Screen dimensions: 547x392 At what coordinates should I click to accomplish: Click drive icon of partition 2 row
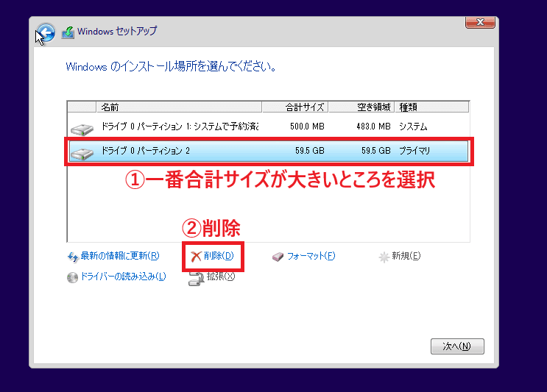pyautogui.click(x=82, y=153)
